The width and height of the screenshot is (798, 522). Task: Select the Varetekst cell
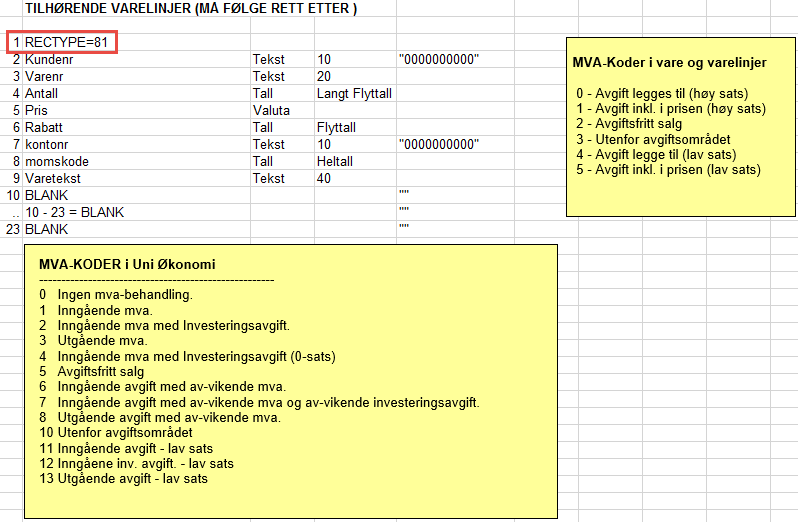tap(52, 179)
